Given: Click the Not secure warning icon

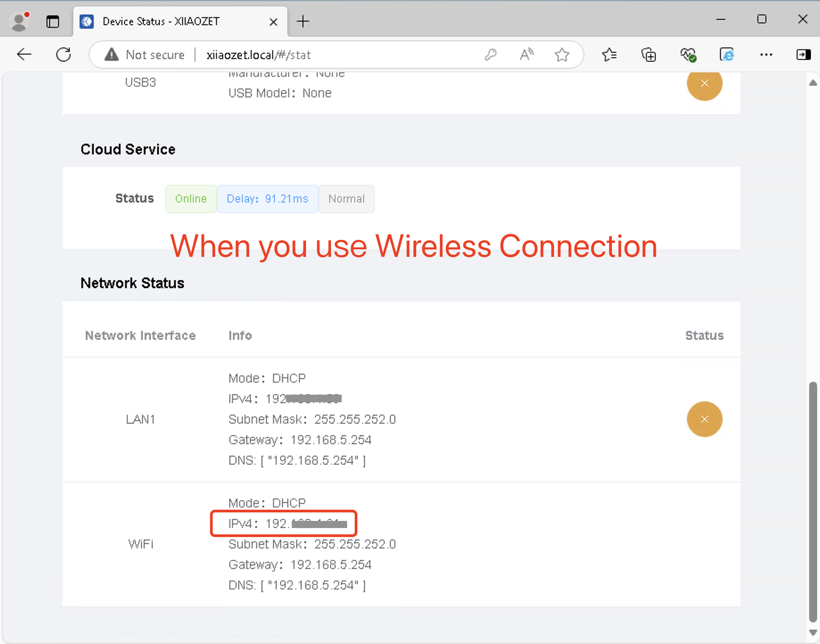Looking at the screenshot, I should tap(111, 54).
